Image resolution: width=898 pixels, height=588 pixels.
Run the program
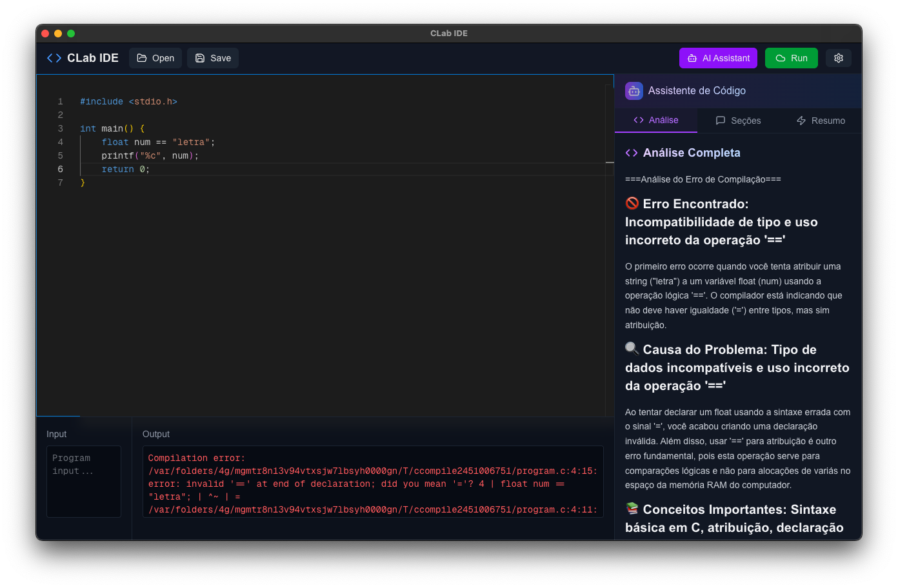coord(792,58)
